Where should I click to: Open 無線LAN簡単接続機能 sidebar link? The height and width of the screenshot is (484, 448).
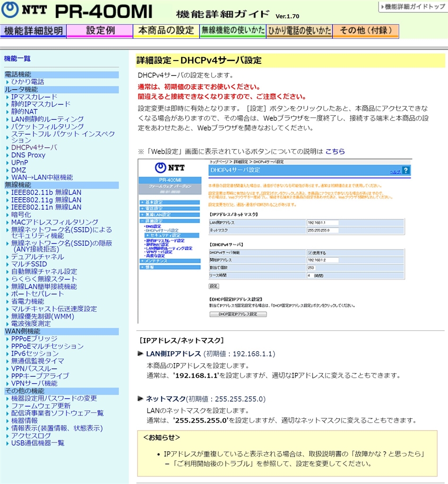click(x=44, y=286)
